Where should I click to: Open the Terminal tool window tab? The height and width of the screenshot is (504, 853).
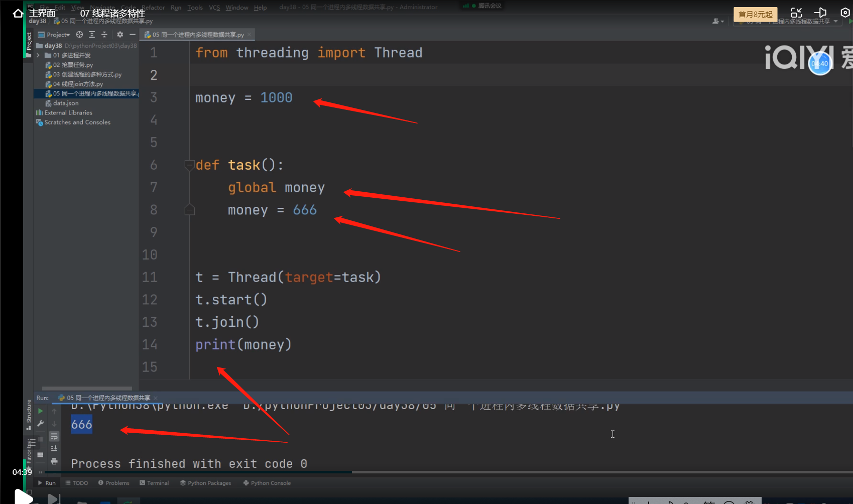click(x=154, y=483)
